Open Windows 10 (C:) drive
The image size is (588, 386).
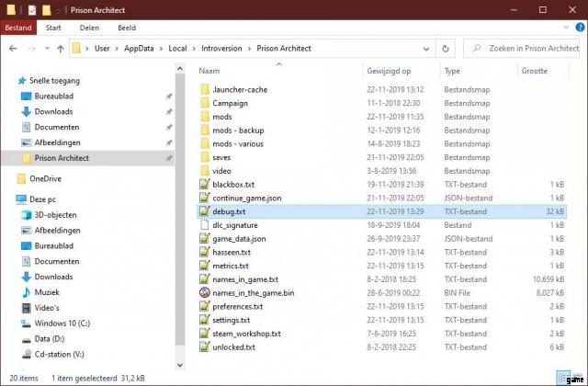(62, 323)
